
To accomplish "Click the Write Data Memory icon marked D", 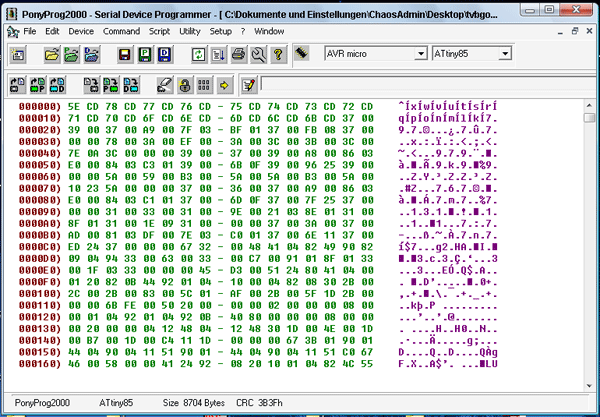I will 131,85.
